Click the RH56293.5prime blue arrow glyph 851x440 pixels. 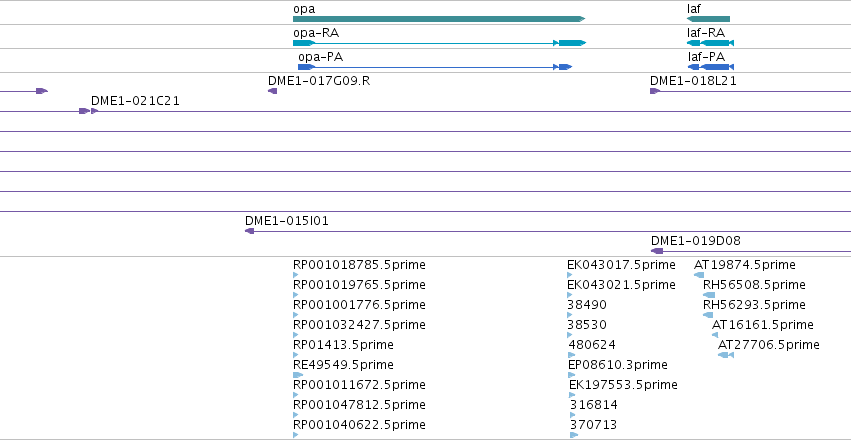point(708,315)
